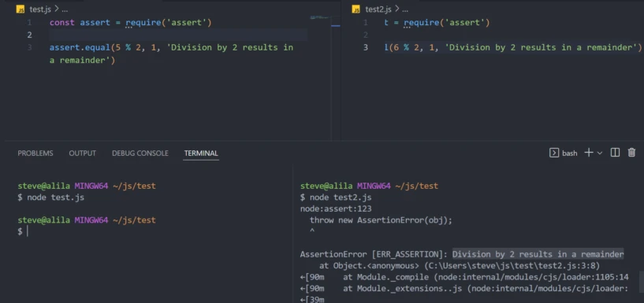Click the bash terminal profile icon

coord(553,153)
